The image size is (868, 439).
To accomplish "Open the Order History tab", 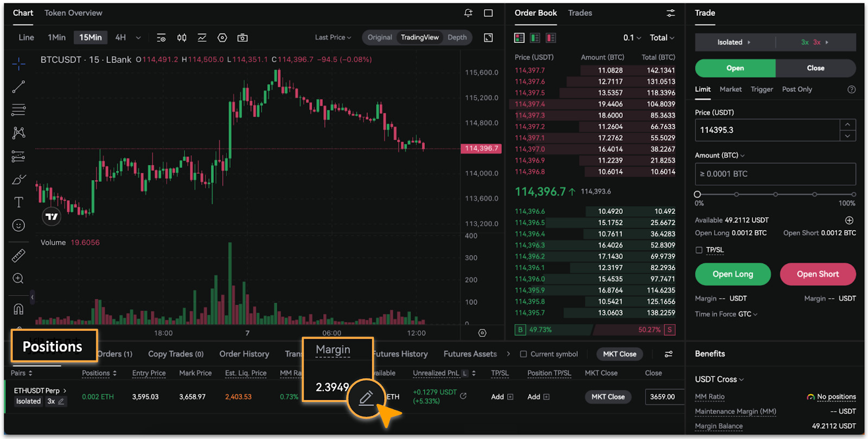I will (x=244, y=354).
